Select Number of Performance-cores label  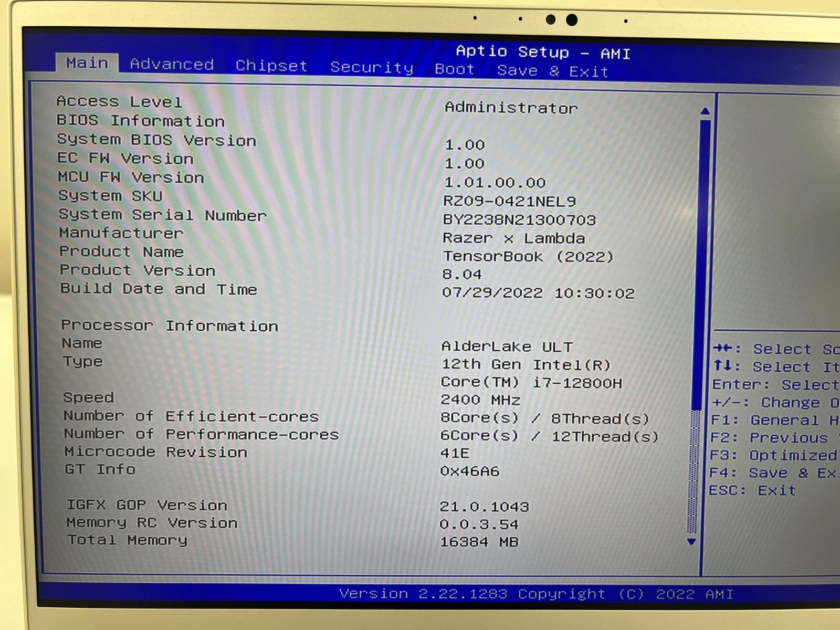[x=202, y=434]
